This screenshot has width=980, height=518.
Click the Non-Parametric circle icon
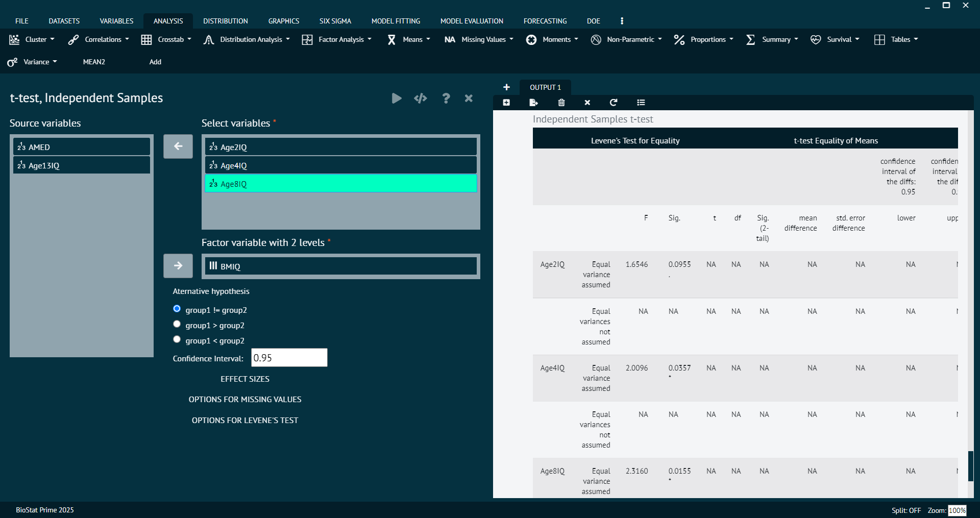coord(596,40)
